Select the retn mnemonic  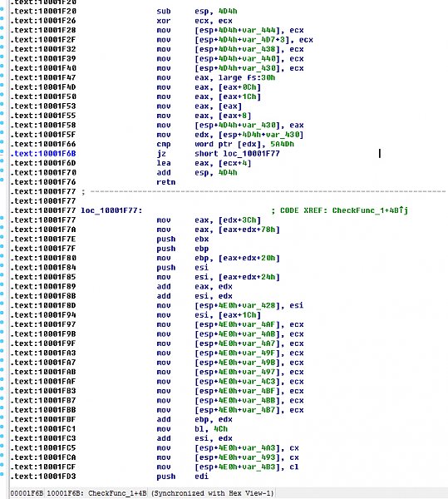click(x=166, y=182)
